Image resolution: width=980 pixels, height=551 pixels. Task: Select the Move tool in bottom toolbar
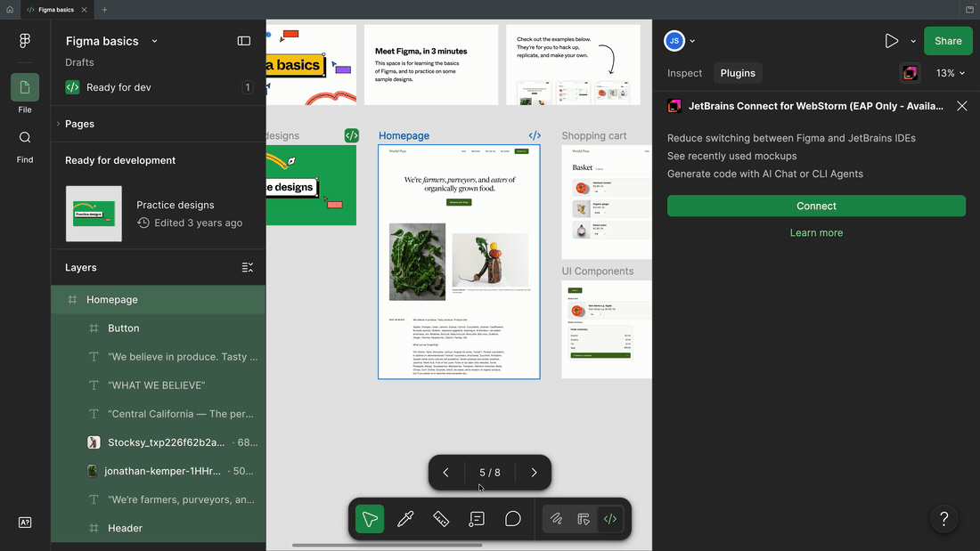pos(370,519)
